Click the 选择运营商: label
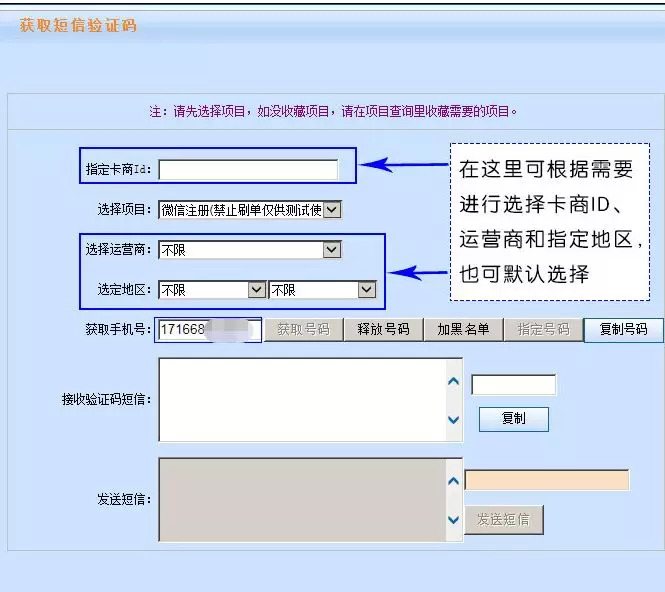The width and height of the screenshot is (665, 592). click(x=118, y=249)
